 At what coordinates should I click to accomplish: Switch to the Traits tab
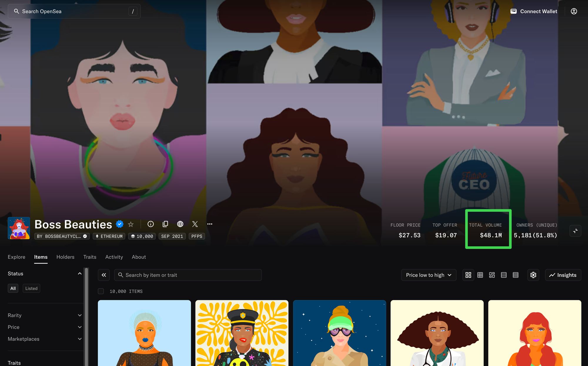point(90,257)
